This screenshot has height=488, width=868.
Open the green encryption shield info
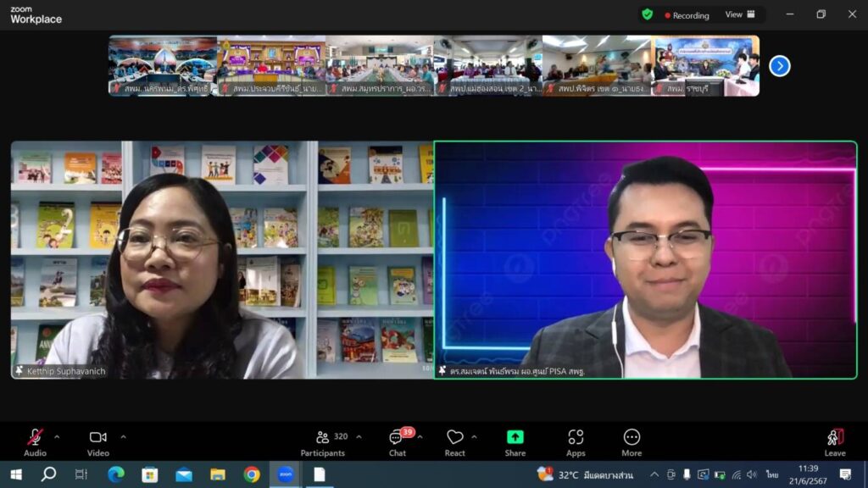(647, 15)
